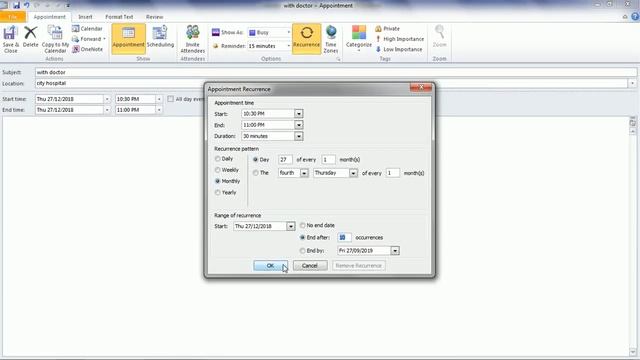Open the 'fourth' ordinal dropdown
This screenshot has width=640, height=360.
tap(304, 173)
